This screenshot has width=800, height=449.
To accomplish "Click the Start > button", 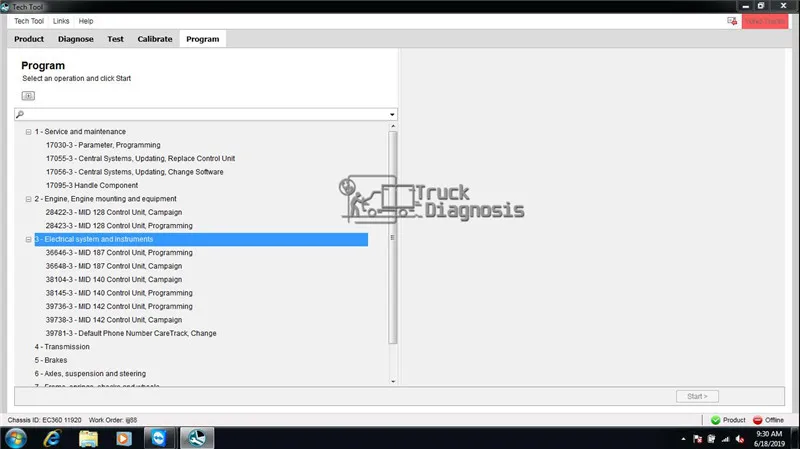I will (697, 396).
